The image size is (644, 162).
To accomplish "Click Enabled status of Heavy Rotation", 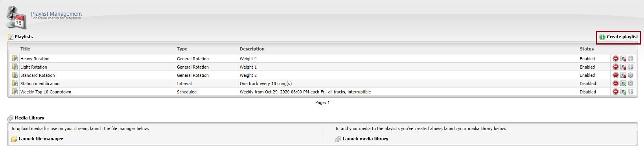I will (587, 59).
